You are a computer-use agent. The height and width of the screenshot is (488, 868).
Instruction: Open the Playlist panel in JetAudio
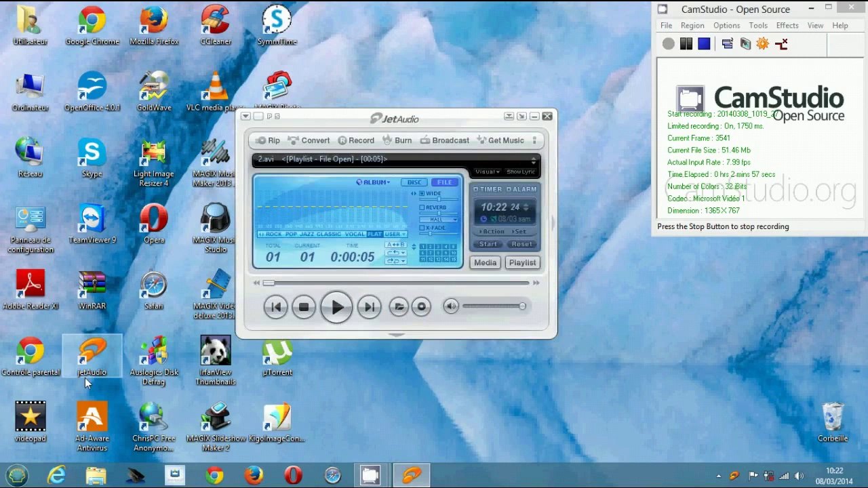coord(522,263)
